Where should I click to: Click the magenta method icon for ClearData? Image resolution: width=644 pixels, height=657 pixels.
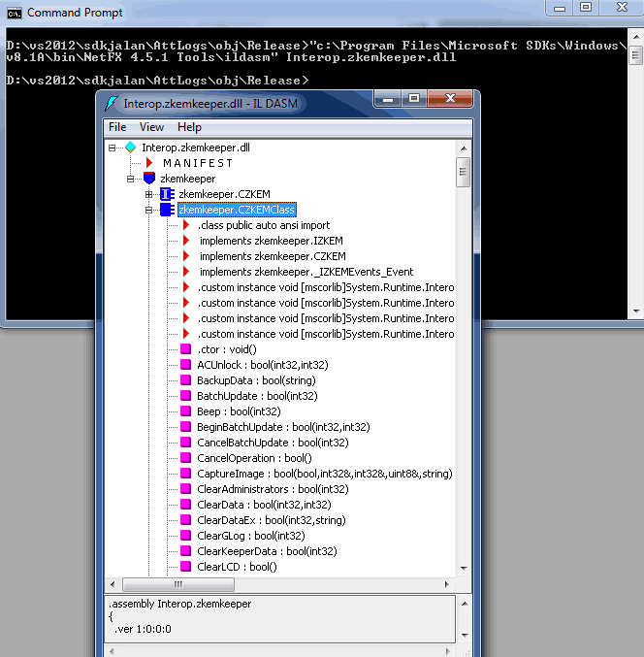coord(185,504)
